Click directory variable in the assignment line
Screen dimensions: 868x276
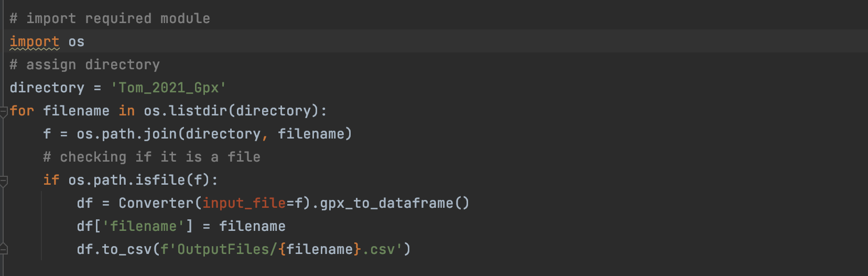[47, 88]
